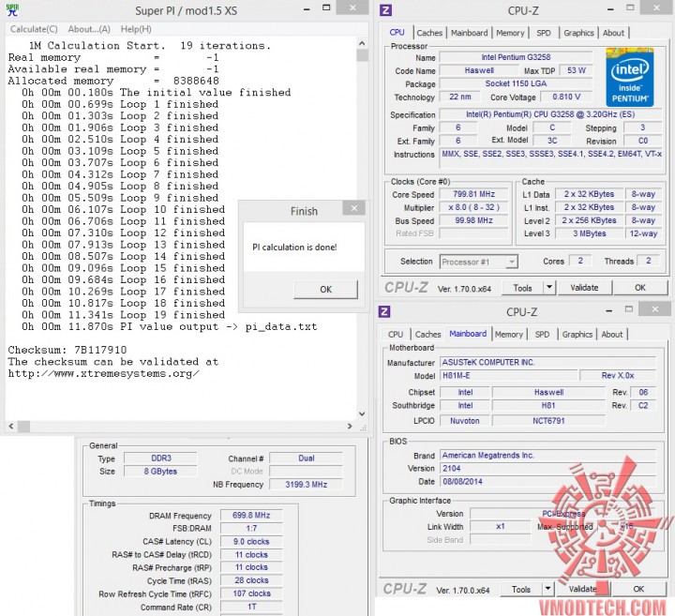The width and height of the screenshot is (675, 616).
Task: Click the http://www.xtremesystems.org/ text
Action: 103,374
